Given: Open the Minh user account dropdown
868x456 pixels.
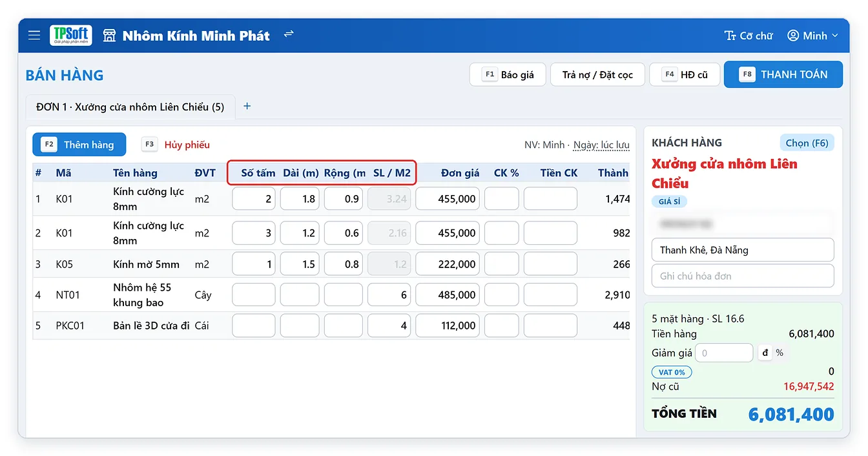Looking at the screenshot, I should pyautogui.click(x=812, y=36).
